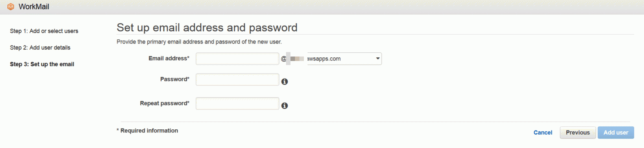Select Step 3: Set up the email
This screenshot has width=644, height=148.
[42, 64]
